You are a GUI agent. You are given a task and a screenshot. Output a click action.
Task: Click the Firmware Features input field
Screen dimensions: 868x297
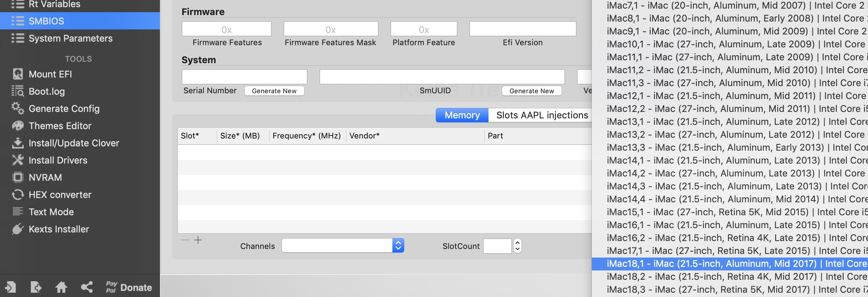pyautogui.click(x=226, y=29)
